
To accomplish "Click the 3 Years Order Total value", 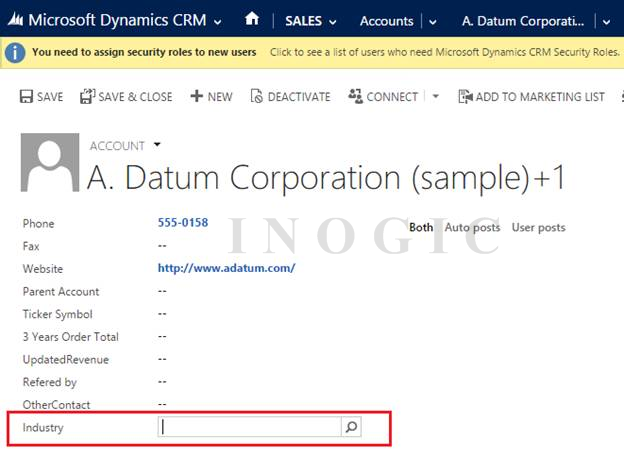I will click(x=162, y=336).
